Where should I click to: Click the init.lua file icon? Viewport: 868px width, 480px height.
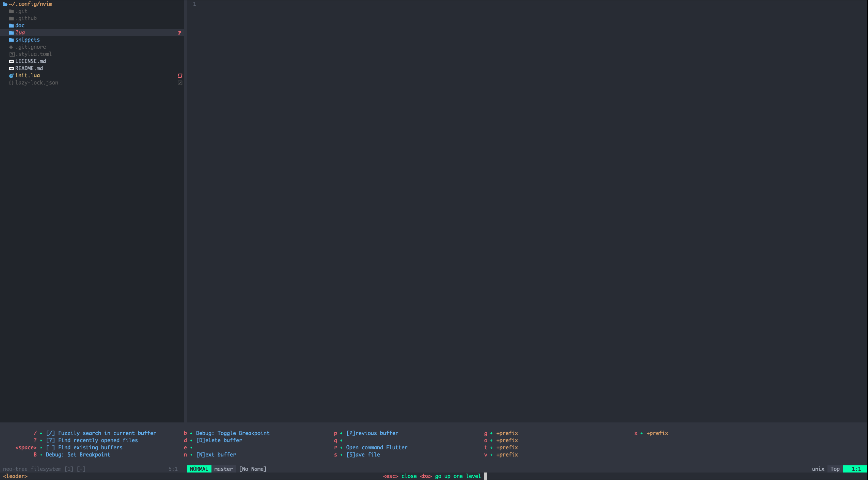tap(11, 76)
